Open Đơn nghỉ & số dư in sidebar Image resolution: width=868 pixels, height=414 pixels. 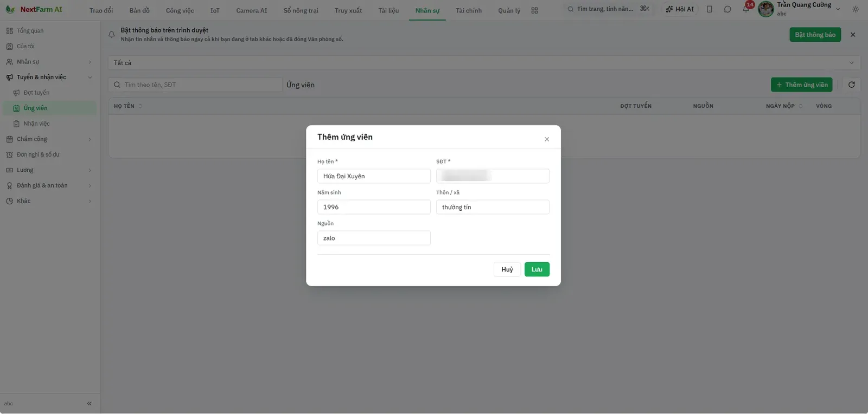click(x=49, y=155)
